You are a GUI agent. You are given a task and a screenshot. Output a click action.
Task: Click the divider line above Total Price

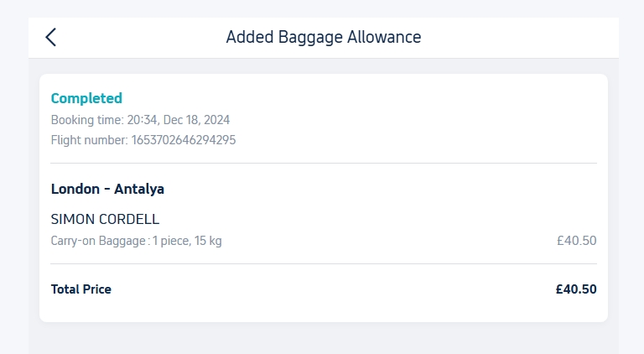tap(324, 263)
